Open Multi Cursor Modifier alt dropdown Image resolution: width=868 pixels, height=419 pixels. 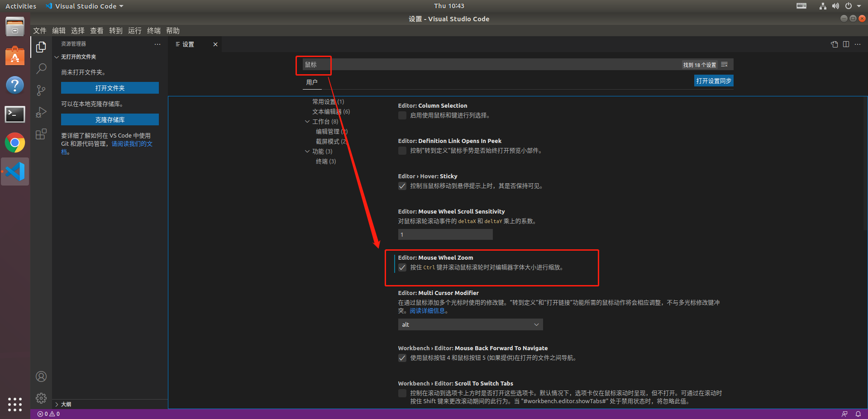(x=470, y=324)
